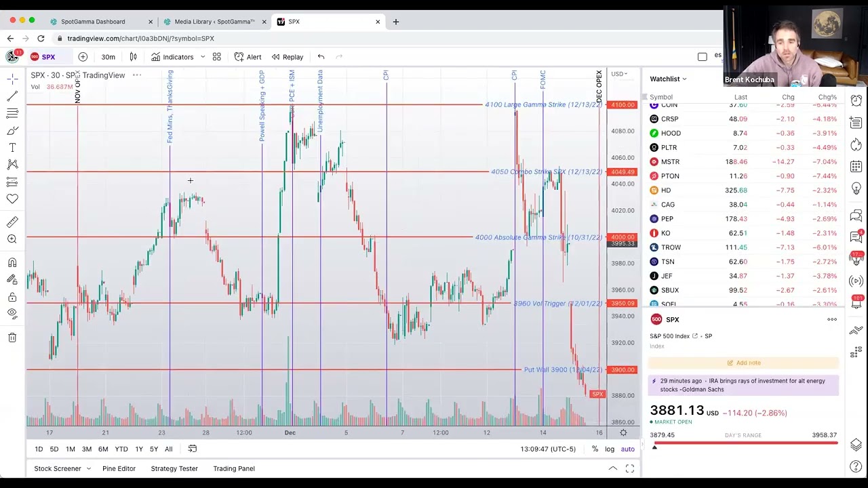Click the trash icon to remove drawings
868x488 pixels.
click(x=12, y=338)
